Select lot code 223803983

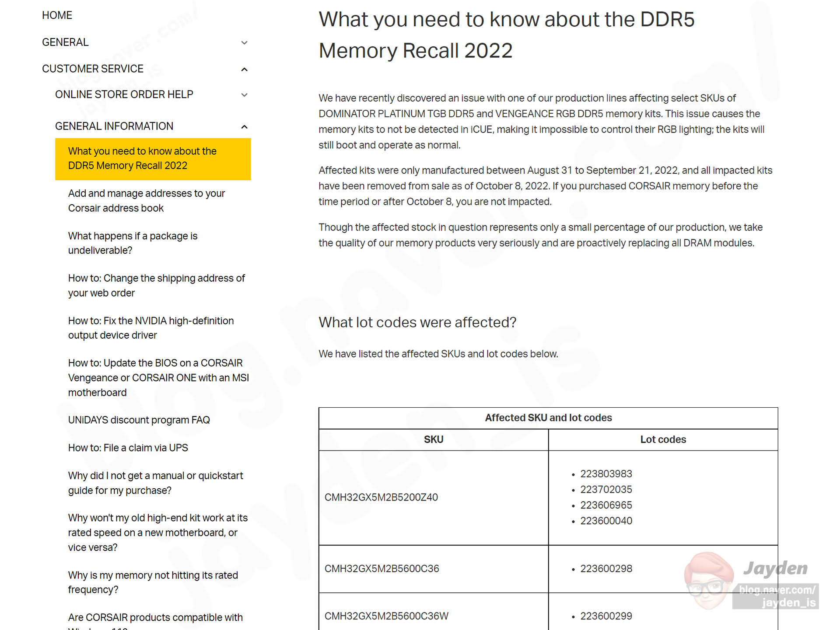pyautogui.click(x=606, y=474)
